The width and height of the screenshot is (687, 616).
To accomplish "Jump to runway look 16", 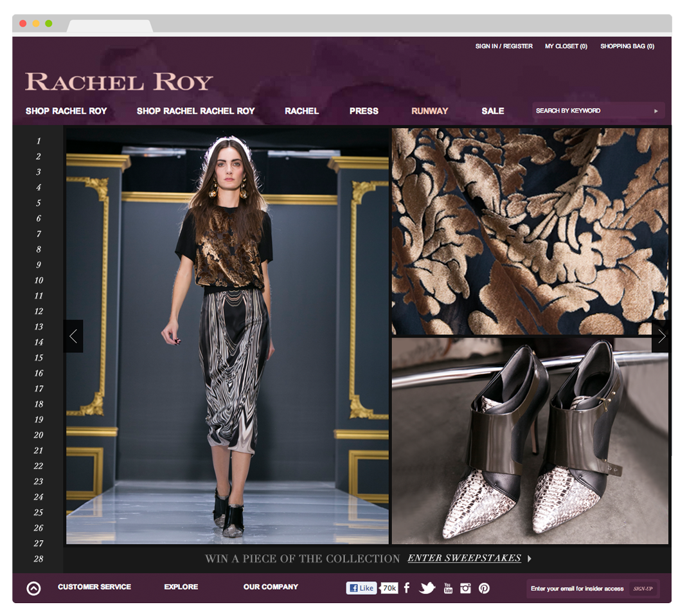I will point(39,373).
